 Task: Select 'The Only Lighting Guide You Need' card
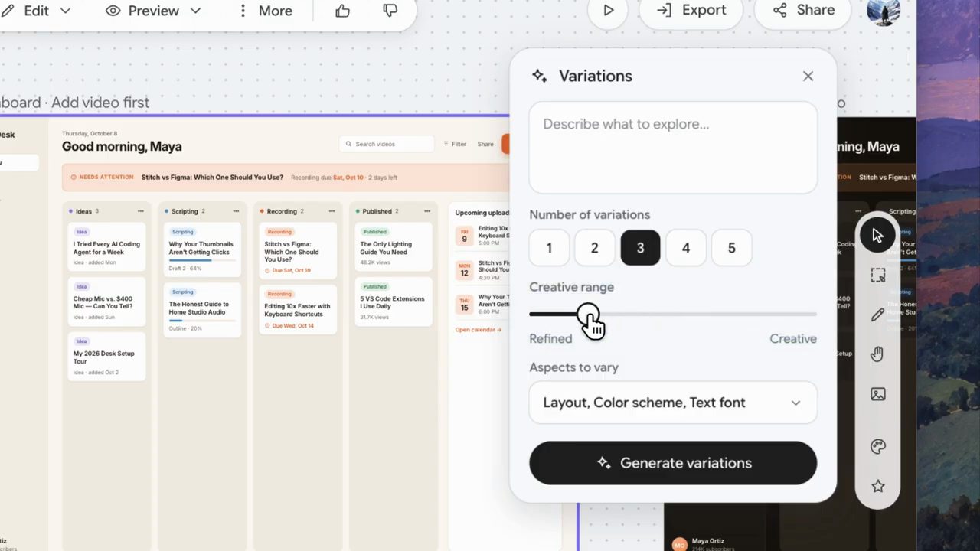click(394, 246)
